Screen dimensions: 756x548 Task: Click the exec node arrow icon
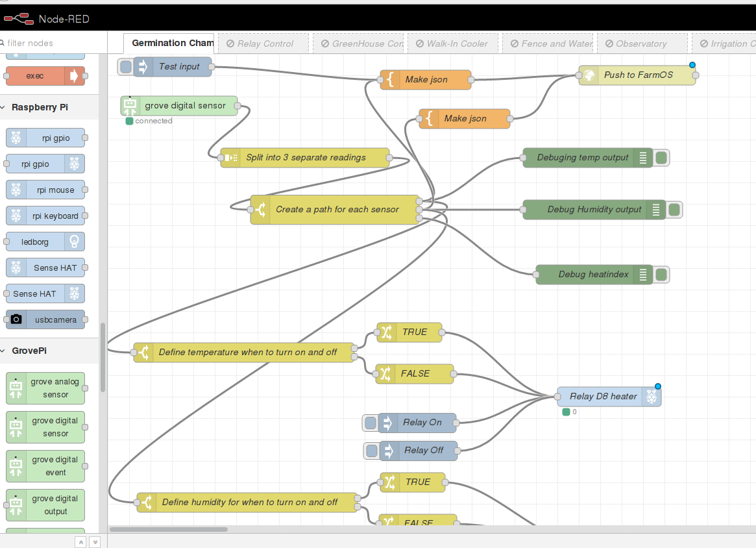pyautogui.click(x=75, y=76)
